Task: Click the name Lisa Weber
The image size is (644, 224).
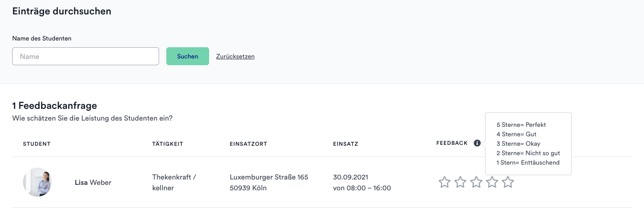Action: click(x=93, y=182)
